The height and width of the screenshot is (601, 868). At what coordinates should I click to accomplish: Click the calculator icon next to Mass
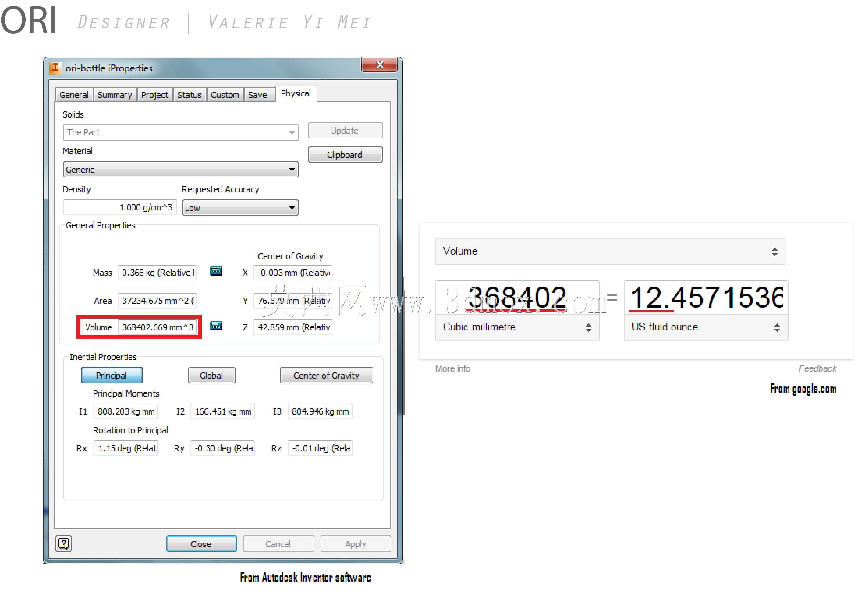(x=216, y=271)
